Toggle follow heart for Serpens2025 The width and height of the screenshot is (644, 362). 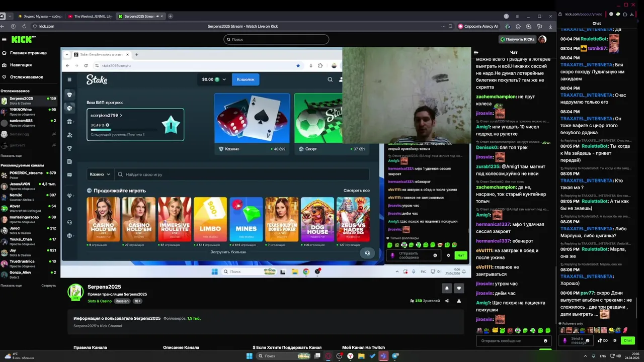tap(459, 288)
